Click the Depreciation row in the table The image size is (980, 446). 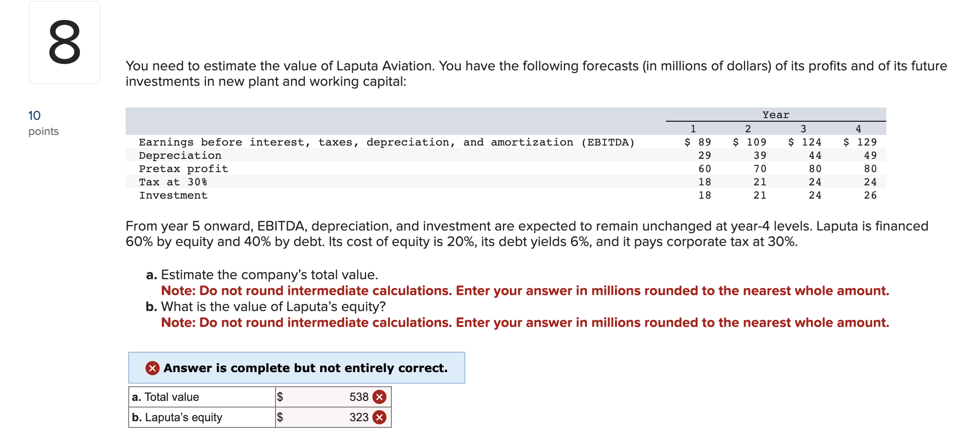click(180, 155)
